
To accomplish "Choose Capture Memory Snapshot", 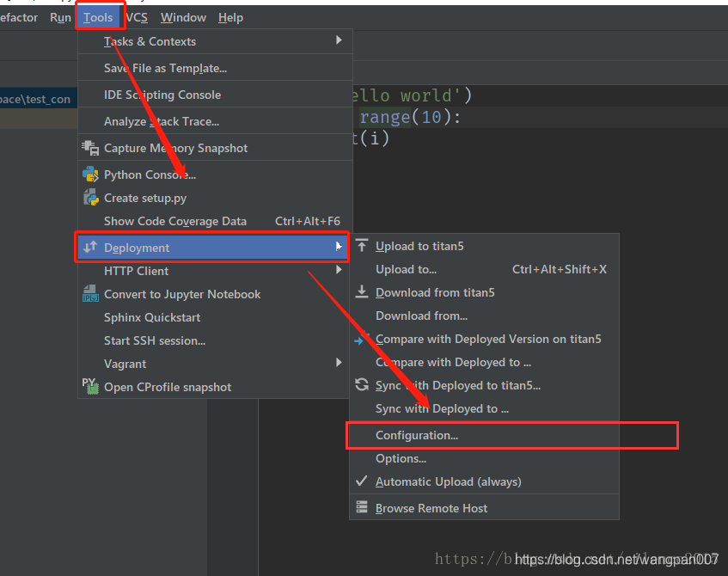I will click(x=215, y=148).
